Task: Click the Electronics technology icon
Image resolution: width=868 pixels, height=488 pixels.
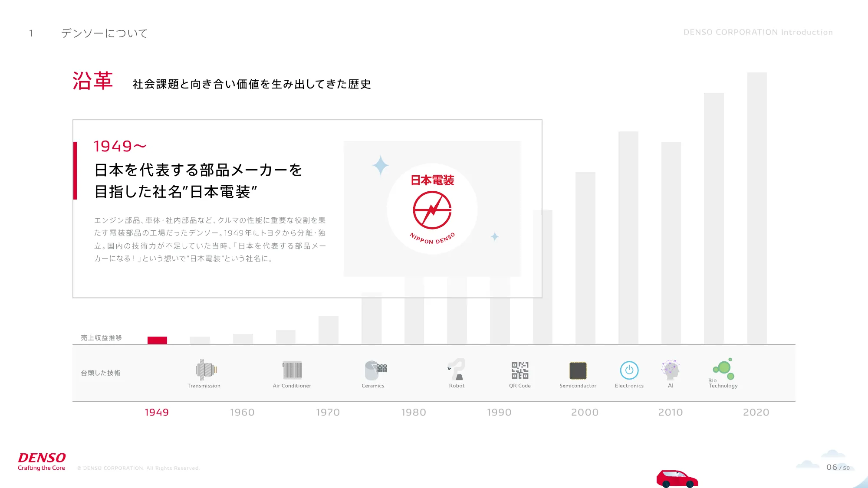Action: pos(630,370)
